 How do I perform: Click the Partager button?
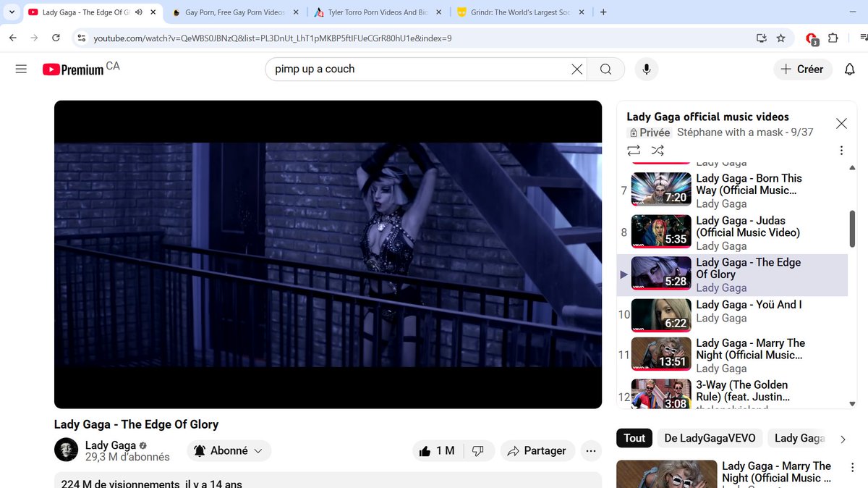[x=537, y=450]
